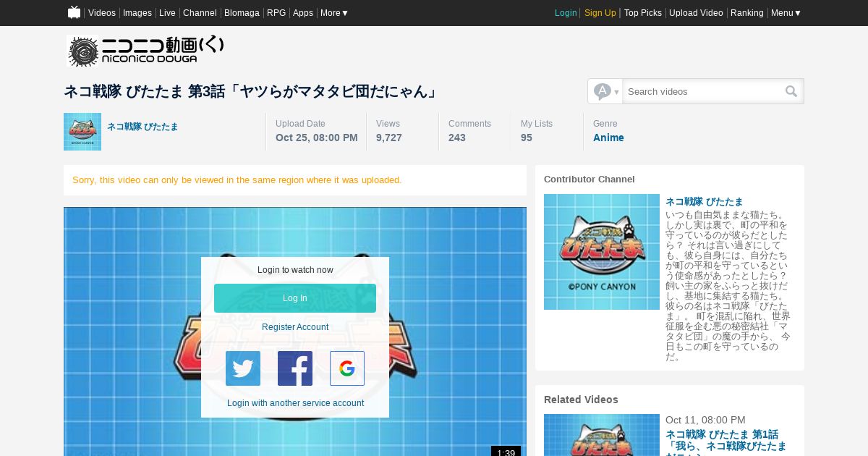Click the region restriction notice text

coord(237,180)
